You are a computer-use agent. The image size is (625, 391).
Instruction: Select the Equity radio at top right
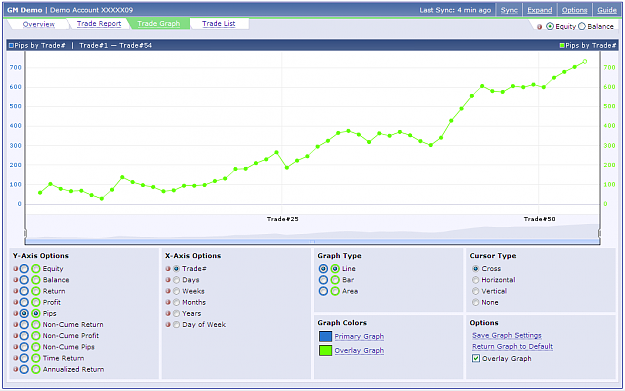pyautogui.click(x=550, y=26)
